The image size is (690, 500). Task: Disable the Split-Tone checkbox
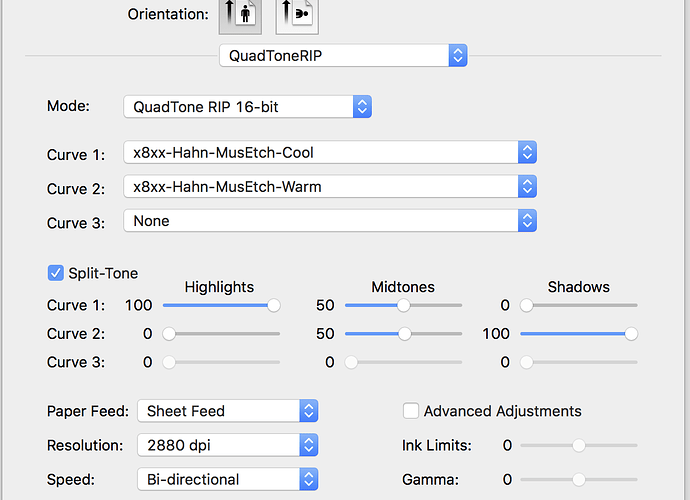tap(55, 273)
